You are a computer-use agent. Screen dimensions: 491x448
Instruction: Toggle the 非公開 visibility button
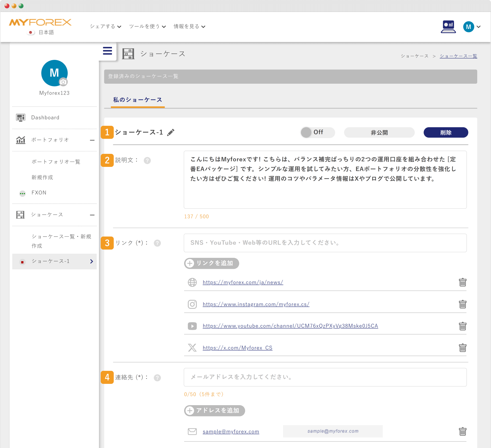coord(379,132)
